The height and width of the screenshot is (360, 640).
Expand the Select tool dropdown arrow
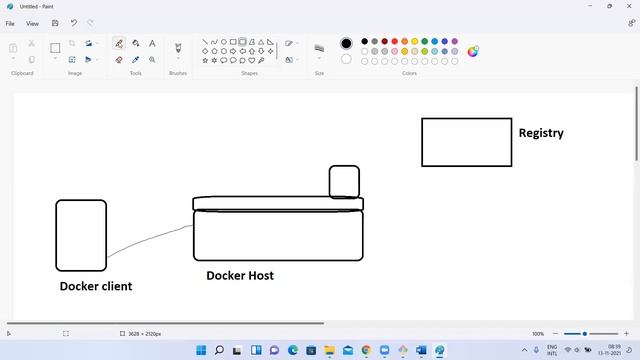[55, 59]
